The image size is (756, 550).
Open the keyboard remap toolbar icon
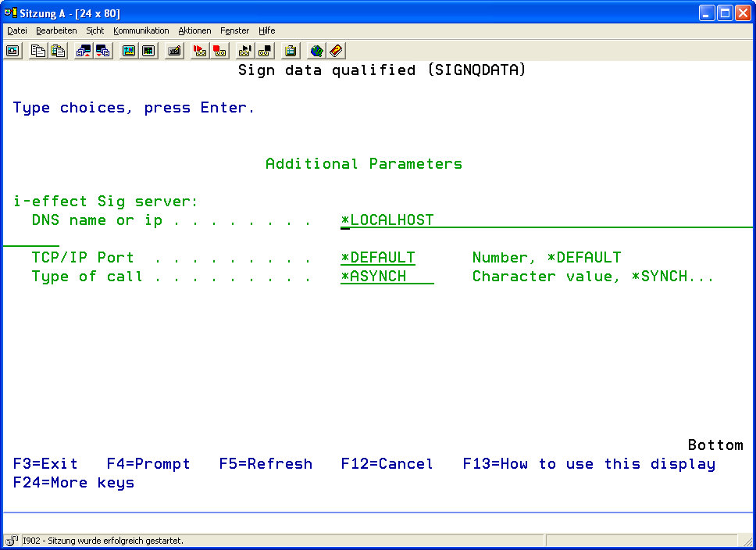(x=175, y=51)
